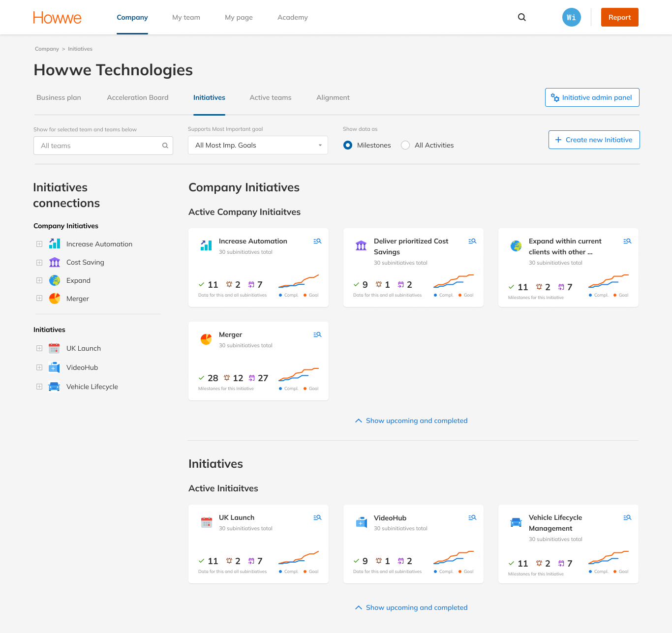672x633 pixels.
Task: Open details icon on Increase Automation card
Action: tap(317, 241)
